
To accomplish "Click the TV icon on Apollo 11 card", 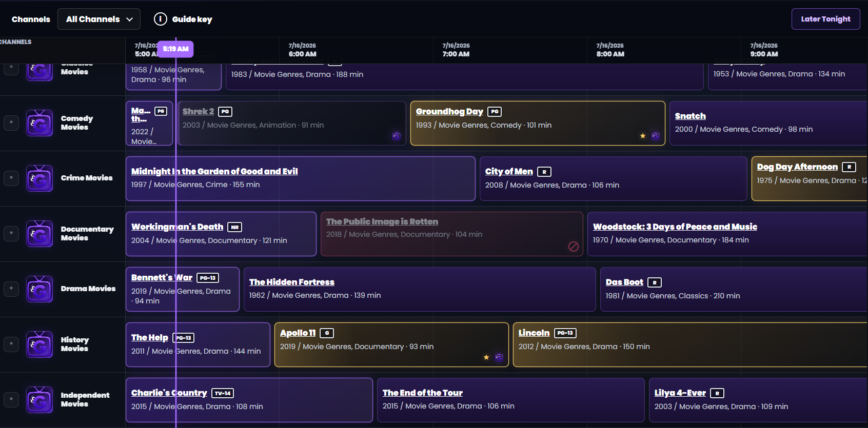I will coord(499,357).
